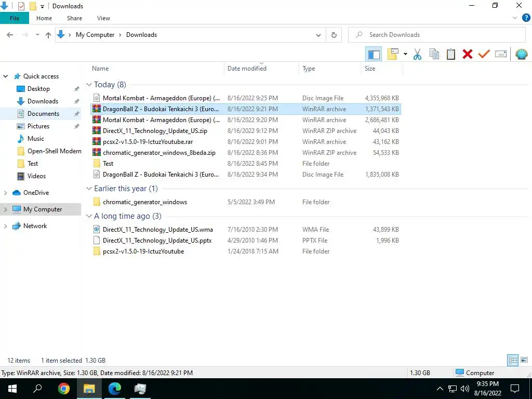Launch Google Chrome from the taskbar

point(63,389)
